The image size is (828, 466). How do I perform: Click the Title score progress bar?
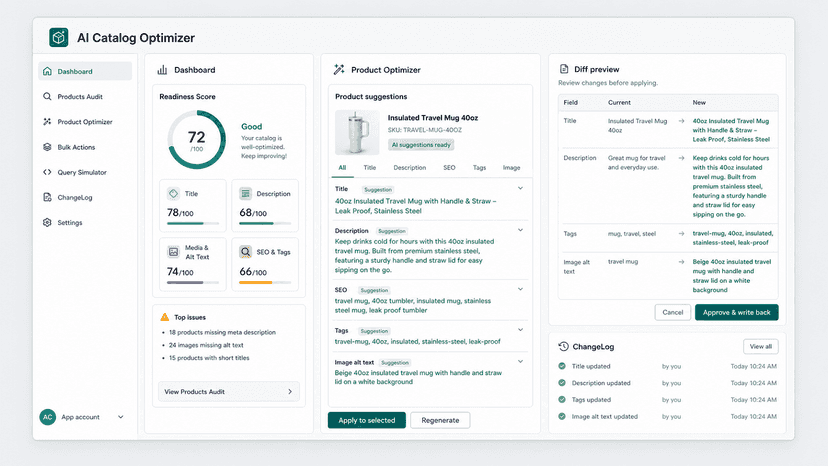[x=193, y=223]
